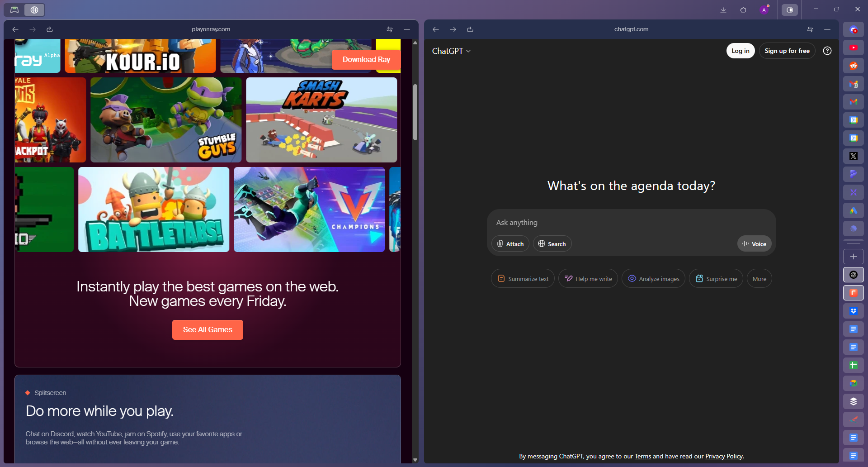Open the purple profile avatar
The width and height of the screenshot is (868, 467).
(764, 10)
